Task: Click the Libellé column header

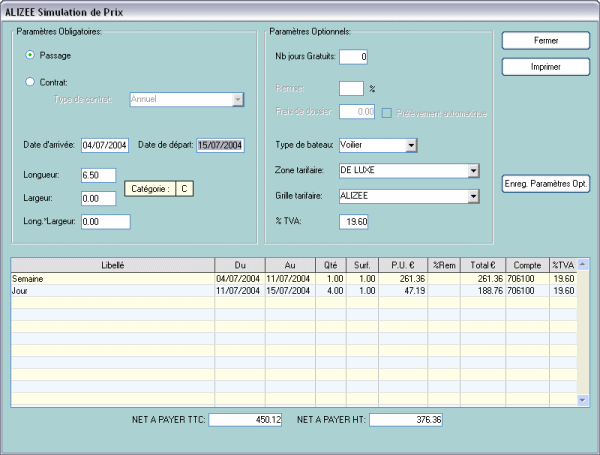Action: (113, 265)
